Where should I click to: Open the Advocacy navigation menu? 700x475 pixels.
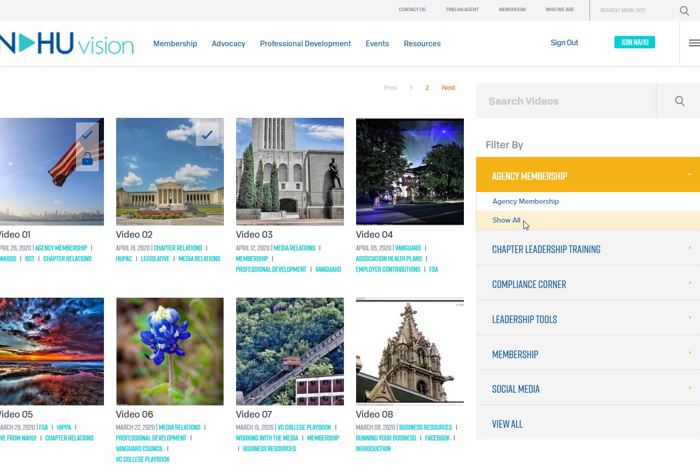(x=229, y=43)
